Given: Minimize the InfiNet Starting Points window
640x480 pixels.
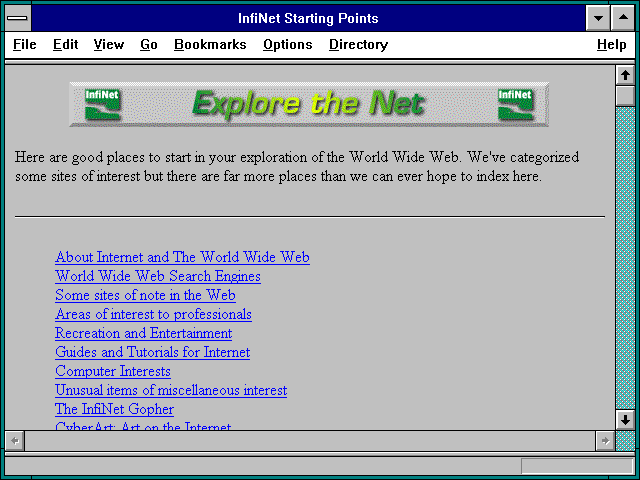Looking at the screenshot, I should pos(598,18).
